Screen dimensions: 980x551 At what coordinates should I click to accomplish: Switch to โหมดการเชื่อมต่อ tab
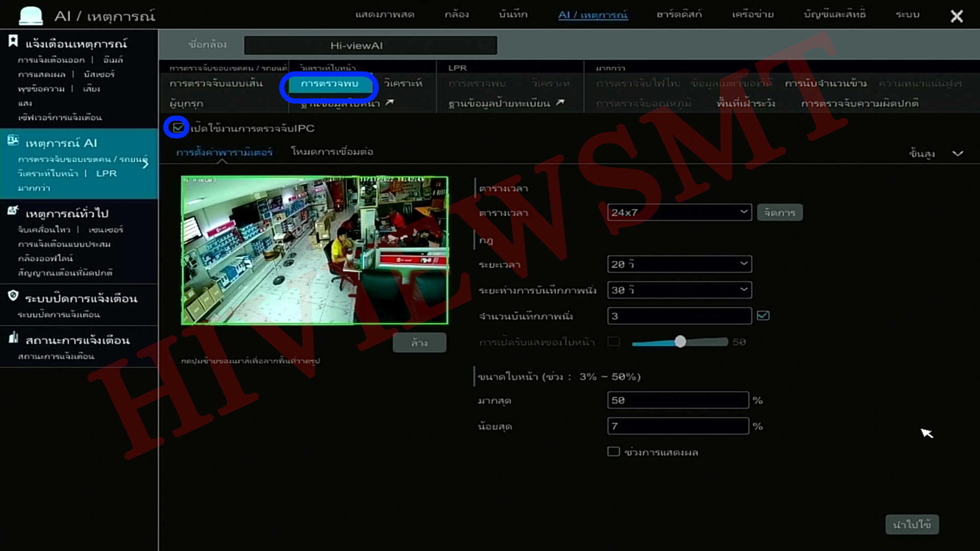tap(332, 152)
